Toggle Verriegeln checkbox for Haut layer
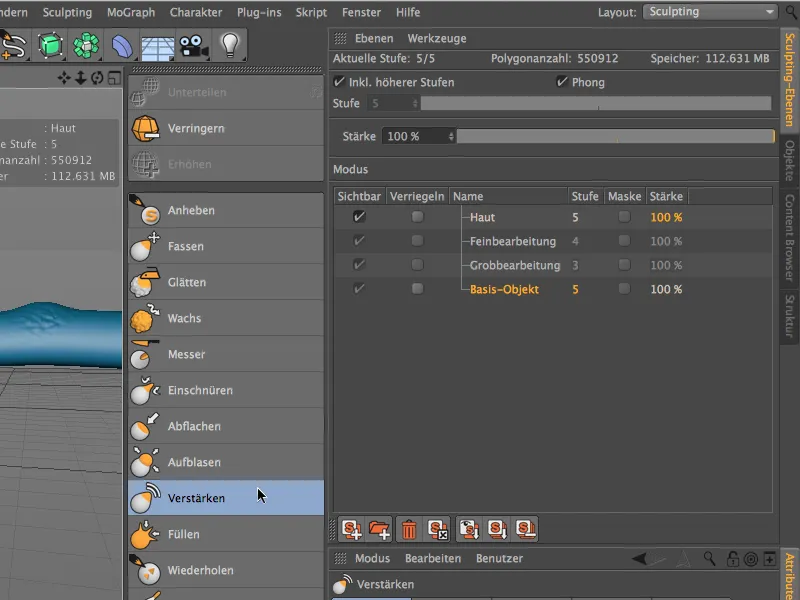The height and width of the screenshot is (600, 800). pyautogui.click(x=417, y=217)
